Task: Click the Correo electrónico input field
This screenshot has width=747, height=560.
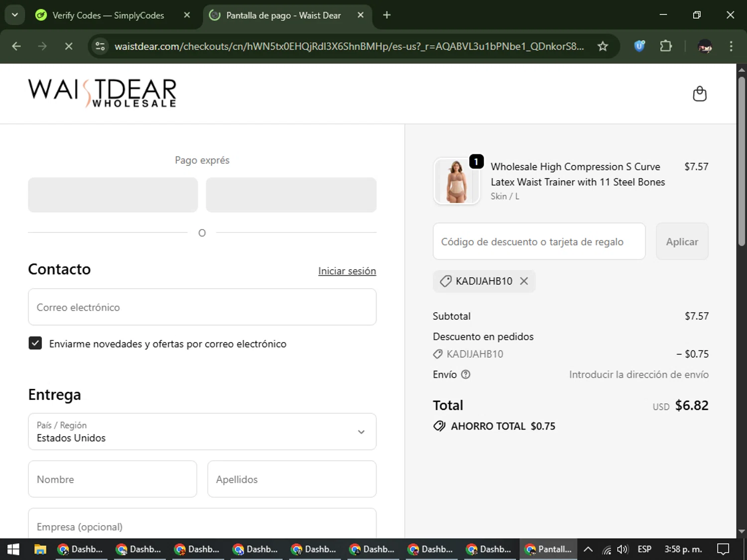Action: click(202, 307)
